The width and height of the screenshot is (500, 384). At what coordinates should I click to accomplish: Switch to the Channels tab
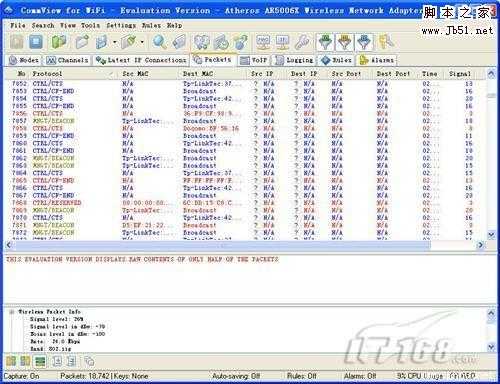68,60
